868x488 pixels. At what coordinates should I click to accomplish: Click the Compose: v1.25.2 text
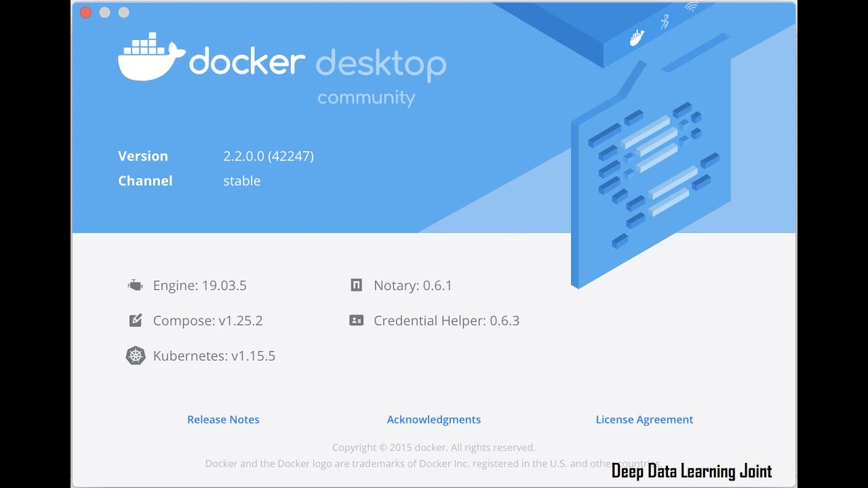208,321
